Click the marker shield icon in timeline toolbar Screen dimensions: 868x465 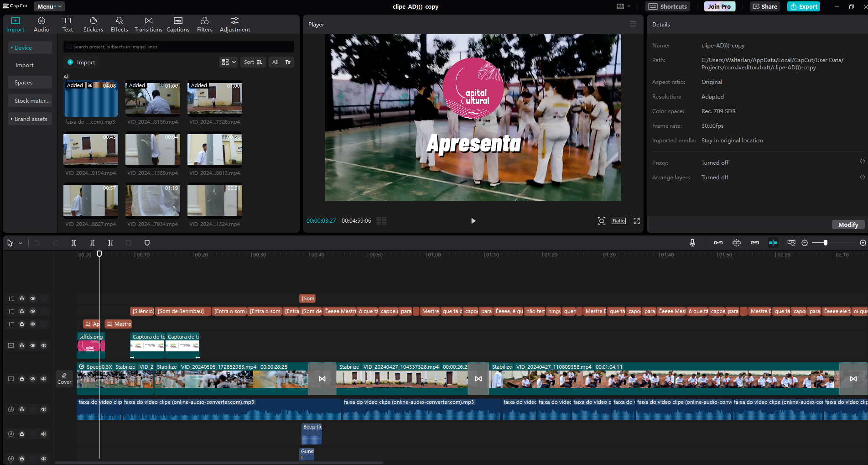pos(147,243)
